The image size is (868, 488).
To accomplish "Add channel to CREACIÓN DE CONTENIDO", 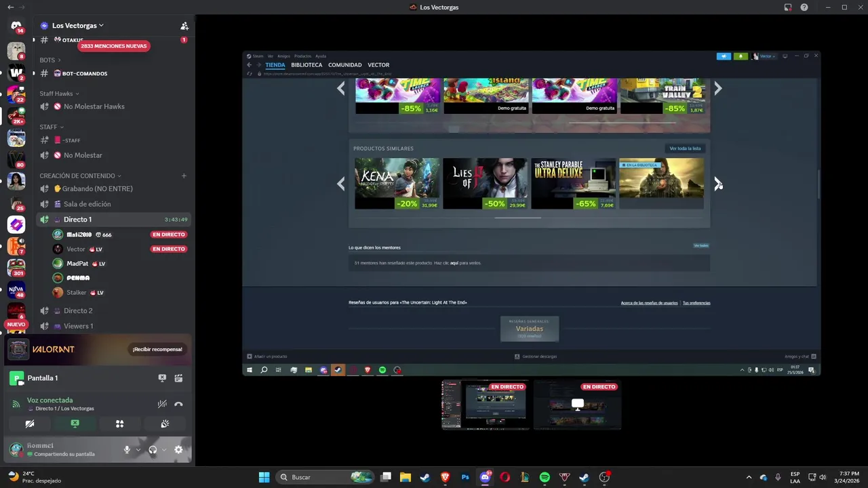I will pos(184,176).
